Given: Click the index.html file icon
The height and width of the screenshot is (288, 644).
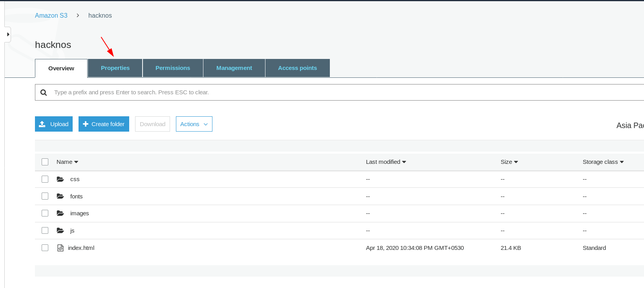Looking at the screenshot, I should point(60,248).
